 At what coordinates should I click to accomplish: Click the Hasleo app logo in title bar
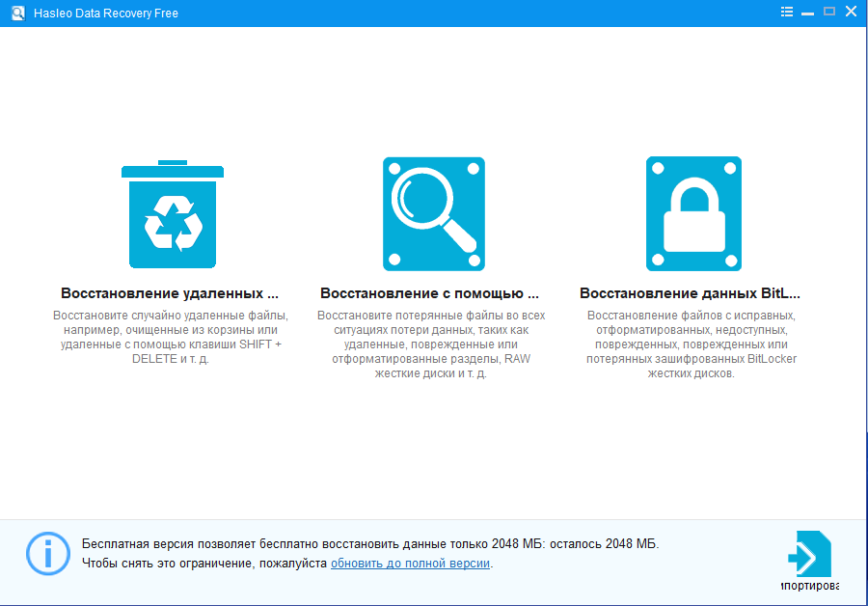point(17,13)
